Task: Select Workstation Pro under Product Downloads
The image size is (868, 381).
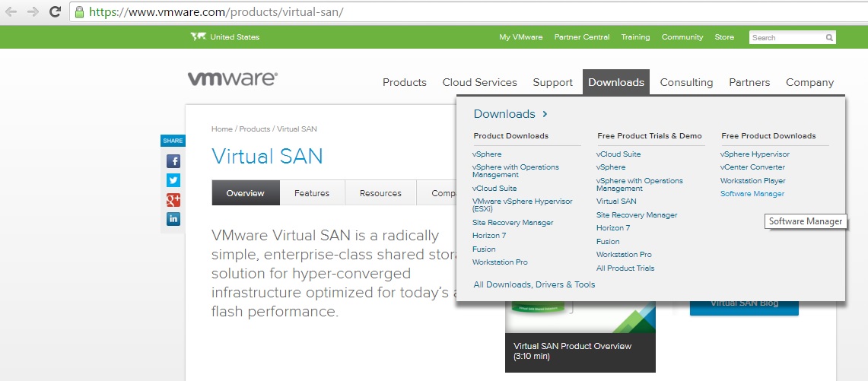Action: [x=500, y=262]
